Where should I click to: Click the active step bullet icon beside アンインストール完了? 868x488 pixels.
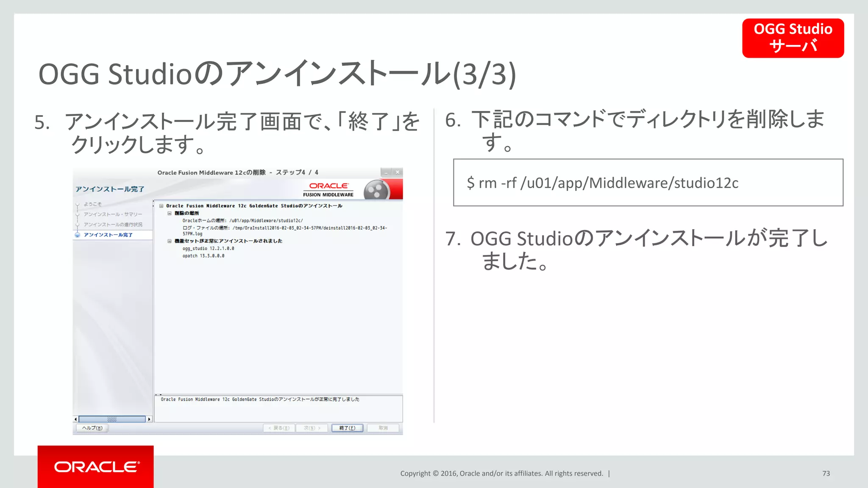pos(78,235)
